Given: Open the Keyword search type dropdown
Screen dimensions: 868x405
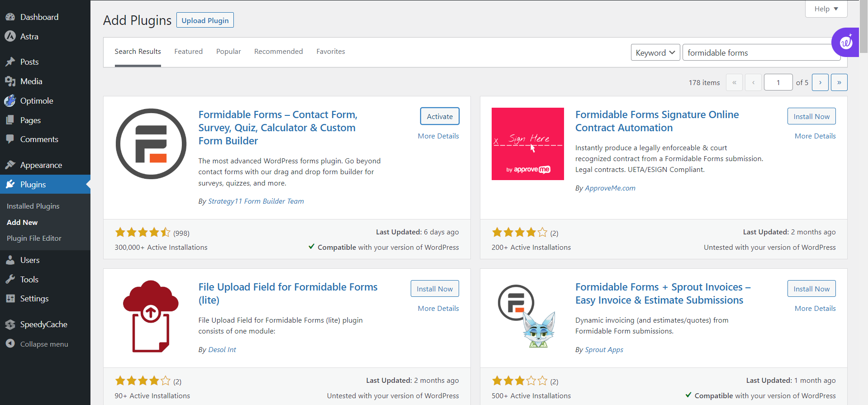Looking at the screenshot, I should 655,52.
